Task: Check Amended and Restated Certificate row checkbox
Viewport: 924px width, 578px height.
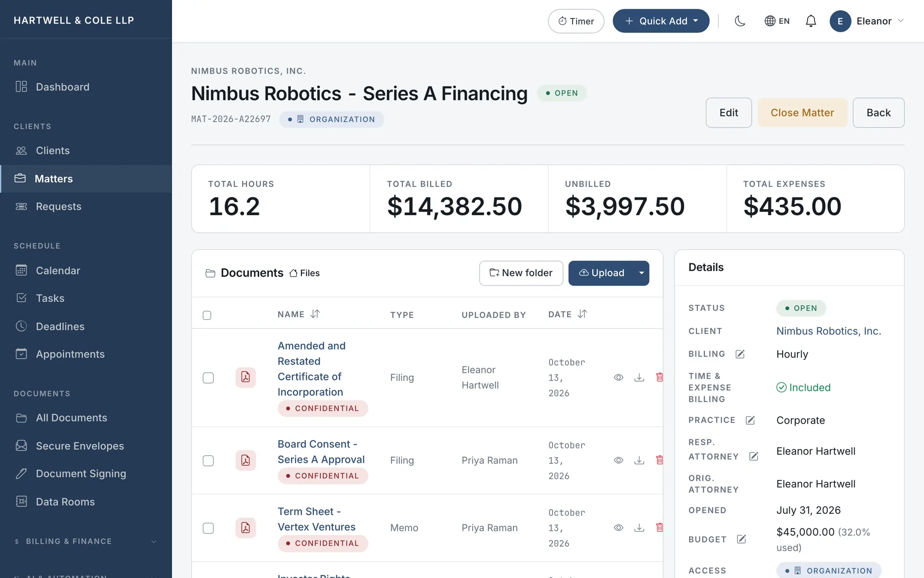Action: (208, 378)
